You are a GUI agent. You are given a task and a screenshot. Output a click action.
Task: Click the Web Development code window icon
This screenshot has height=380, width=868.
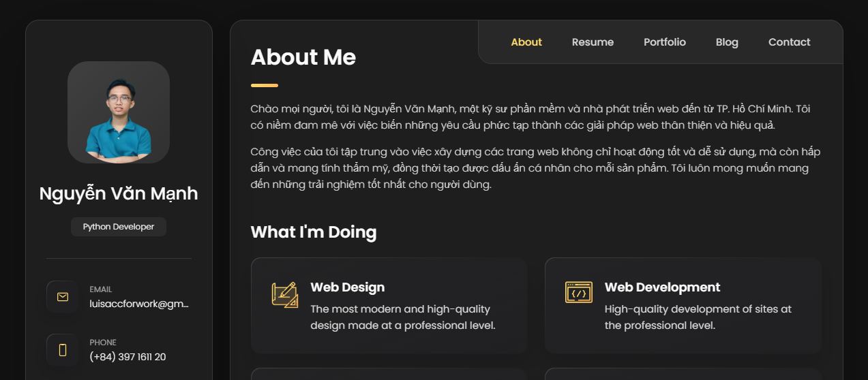click(x=579, y=292)
